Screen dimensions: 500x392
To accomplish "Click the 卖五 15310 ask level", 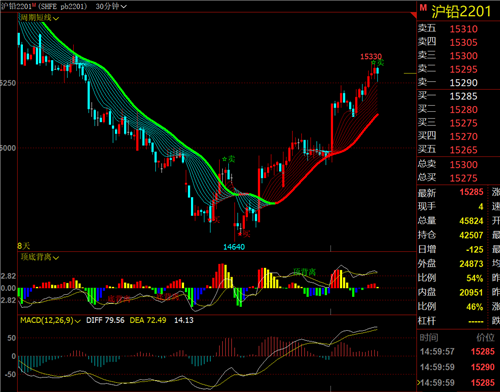I will (458, 29).
